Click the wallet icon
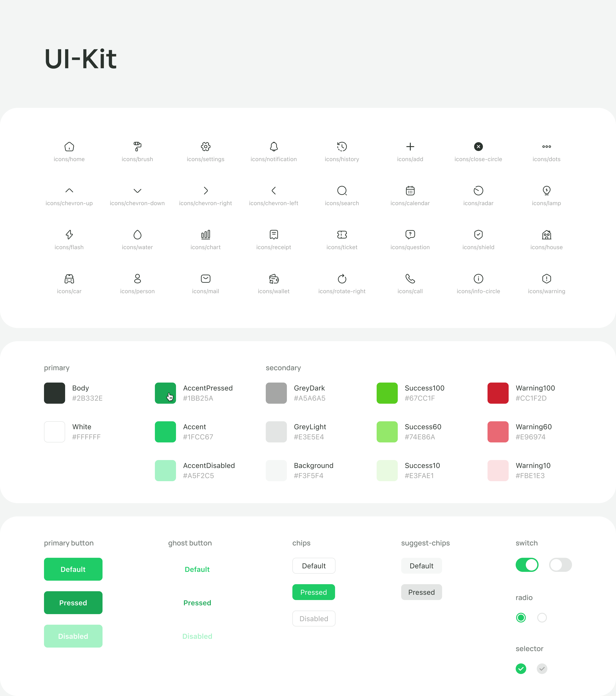 [x=274, y=278]
